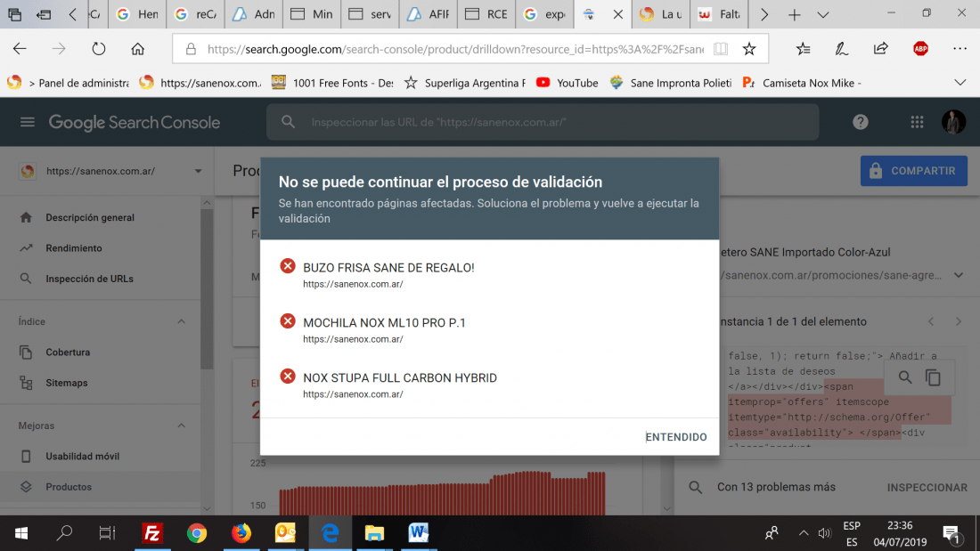This screenshot has height=551, width=980.
Task: Open the YouTube bookmark
Action: 568,83
